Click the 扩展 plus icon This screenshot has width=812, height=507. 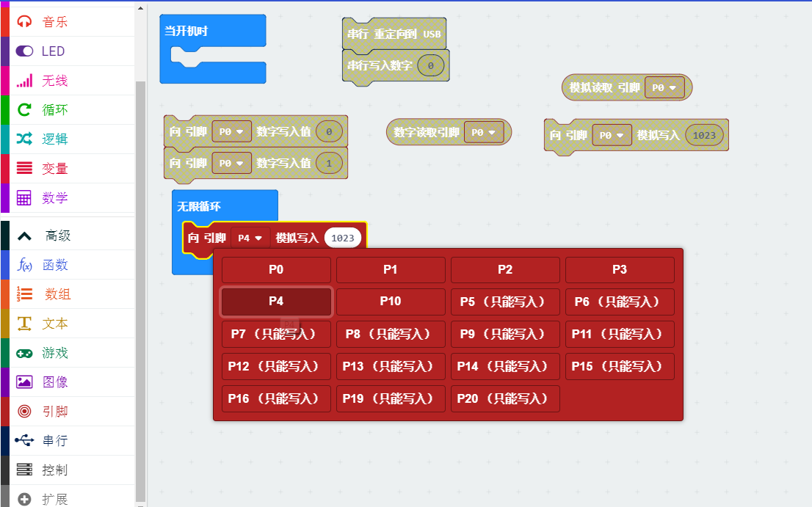click(24, 499)
